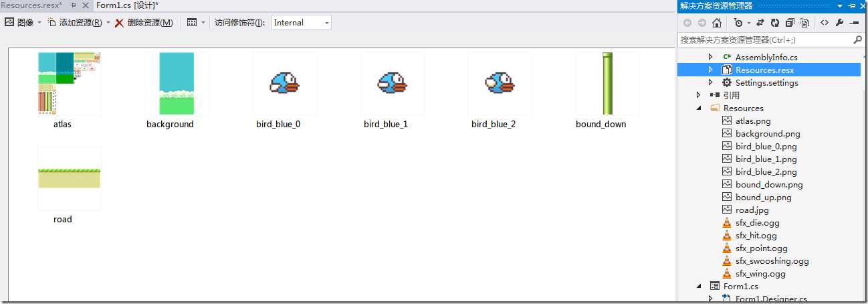868x304 pixels.
Task: Toggle Show All Files icon
Action: click(804, 23)
